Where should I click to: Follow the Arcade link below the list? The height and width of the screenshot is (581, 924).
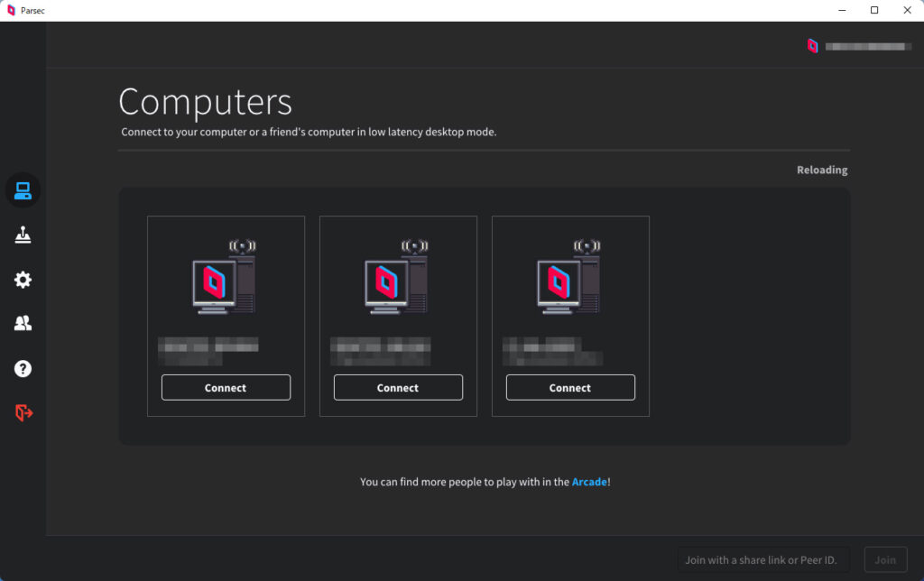coord(589,482)
